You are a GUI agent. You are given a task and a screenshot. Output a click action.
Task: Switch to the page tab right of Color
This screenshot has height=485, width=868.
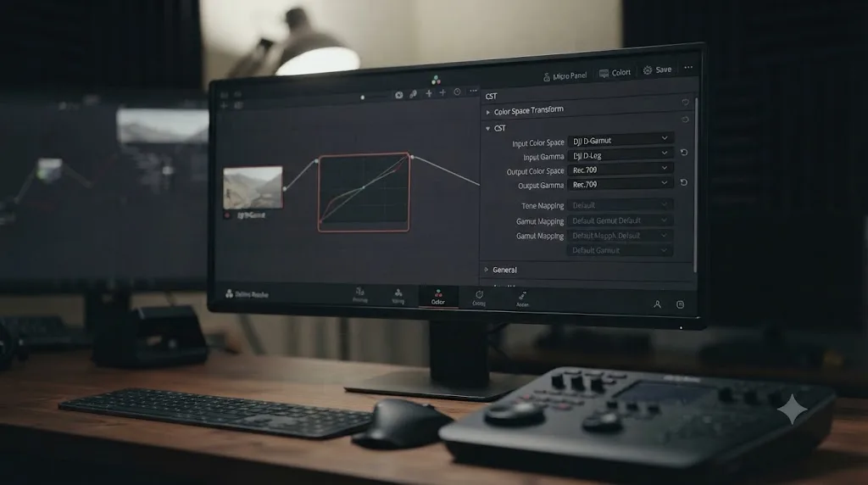[479, 298]
